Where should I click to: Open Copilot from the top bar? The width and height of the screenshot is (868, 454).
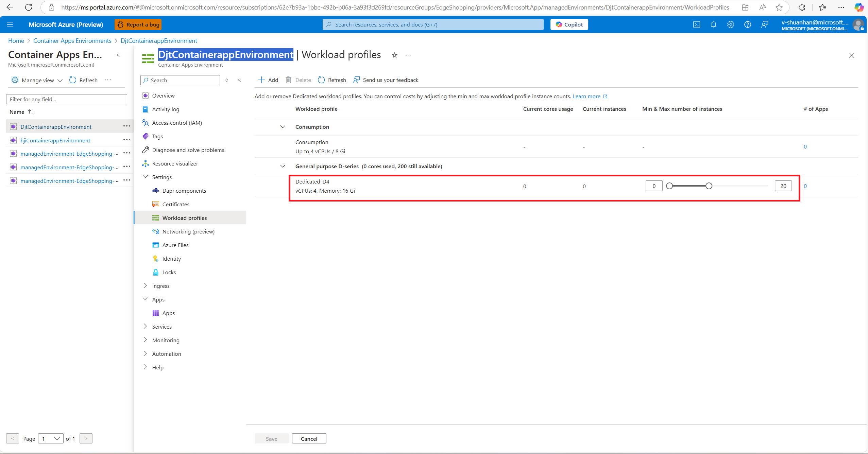point(569,24)
